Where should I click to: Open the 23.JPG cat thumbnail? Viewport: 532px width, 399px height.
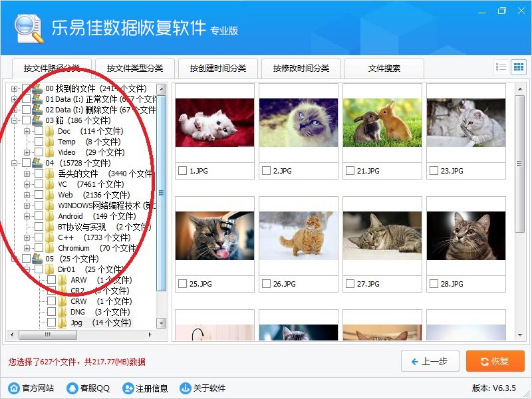[466, 123]
